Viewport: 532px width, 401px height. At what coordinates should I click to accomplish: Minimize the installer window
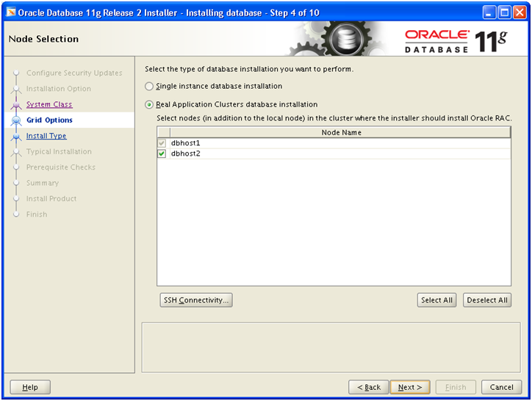point(489,13)
